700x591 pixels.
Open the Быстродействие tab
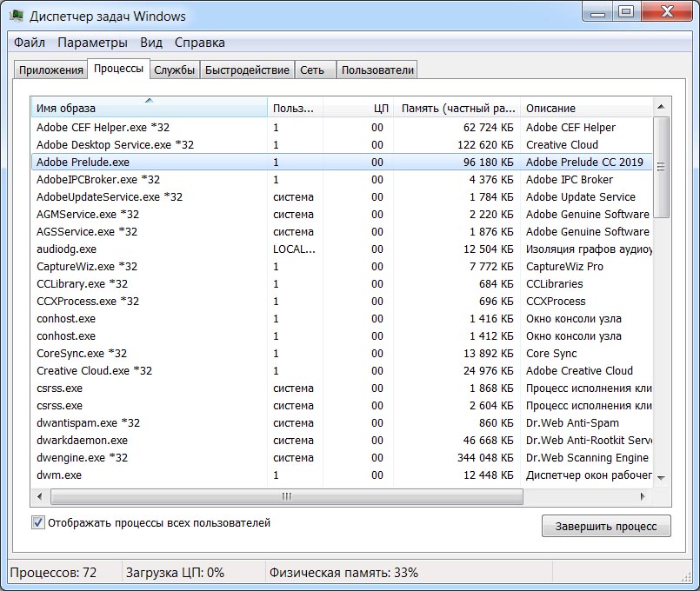click(x=247, y=70)
